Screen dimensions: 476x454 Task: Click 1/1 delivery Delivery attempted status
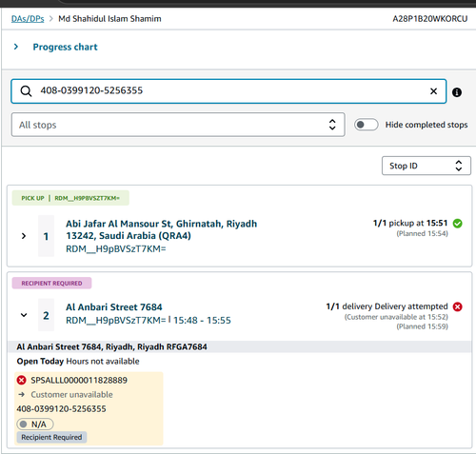387,306
